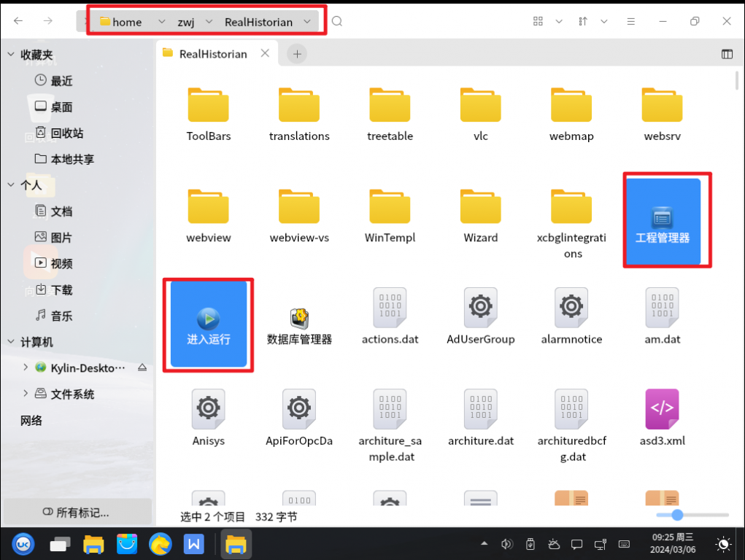This screenshot has width=745, height=560.
Task: Select the archituredbcfg.dat file
Action: (571, 426)
